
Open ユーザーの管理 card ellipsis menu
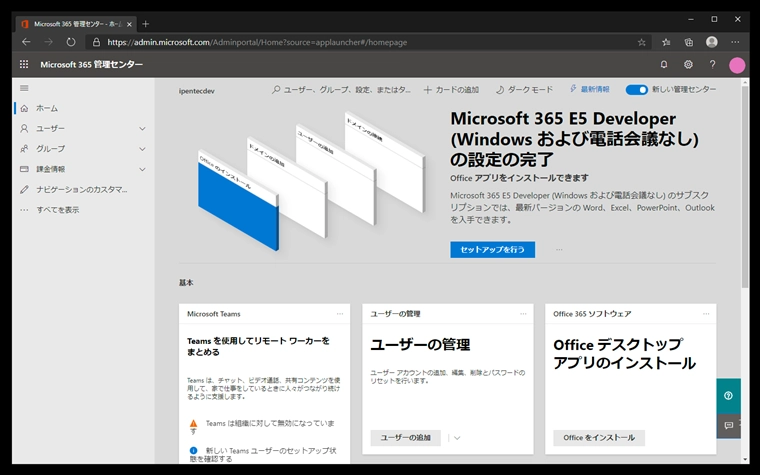[523, 314]
